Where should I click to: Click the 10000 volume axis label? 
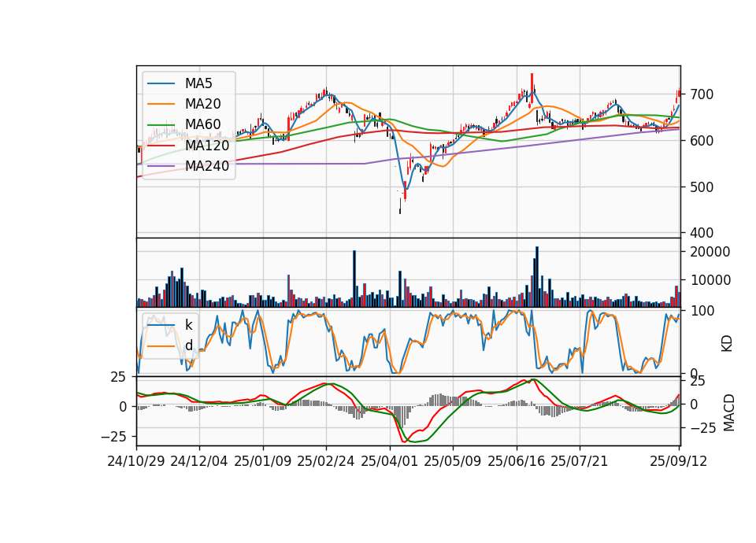click(x=710, y=280)
